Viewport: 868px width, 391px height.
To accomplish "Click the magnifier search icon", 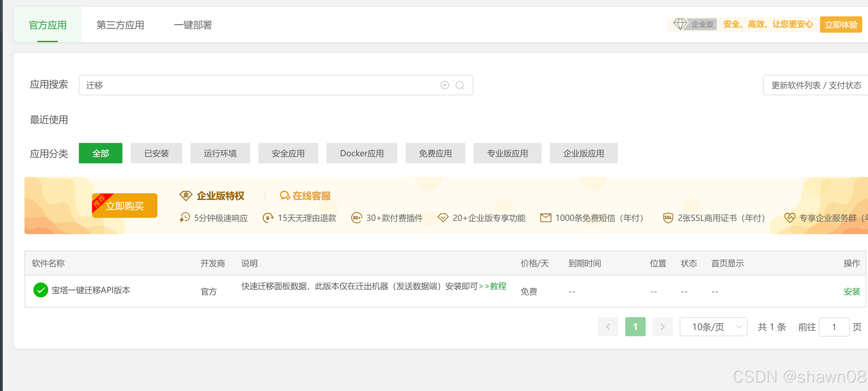I will click(460, 85).
